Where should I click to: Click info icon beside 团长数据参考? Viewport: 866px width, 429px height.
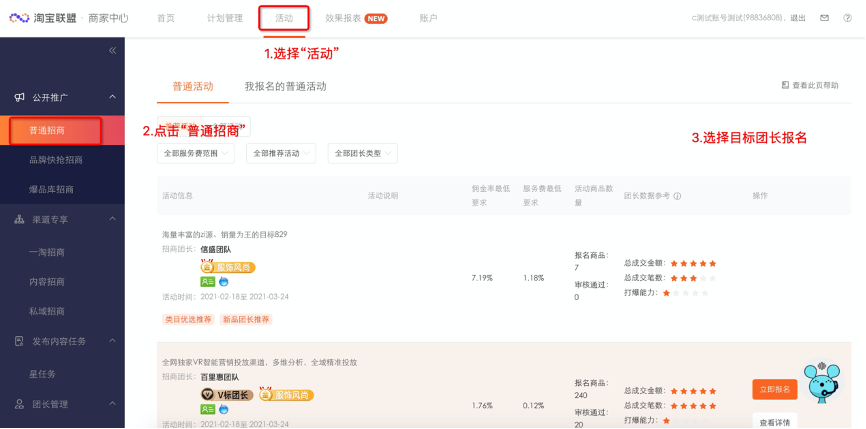[x=677, y=196]
